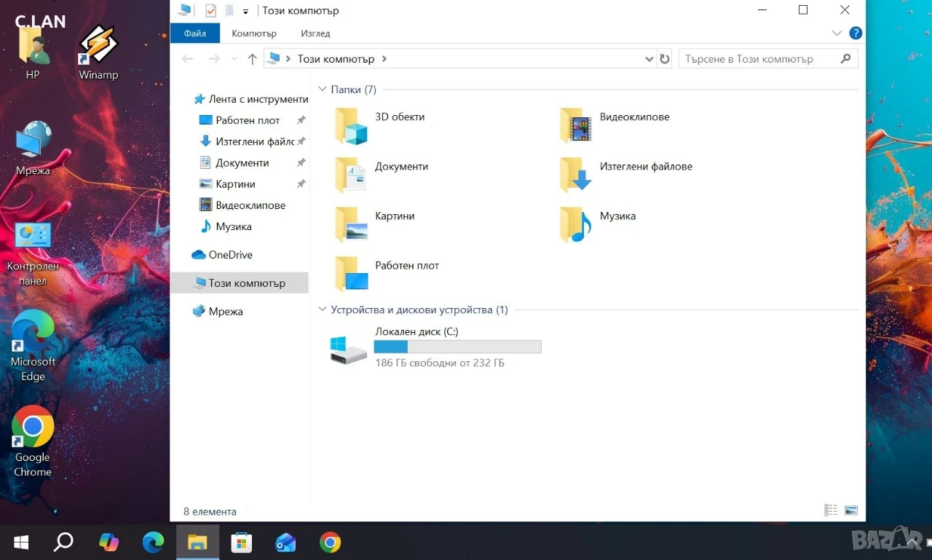Screen dimensions: 932x560
Task: Click the Back navigation arrow
Action: 187,59
